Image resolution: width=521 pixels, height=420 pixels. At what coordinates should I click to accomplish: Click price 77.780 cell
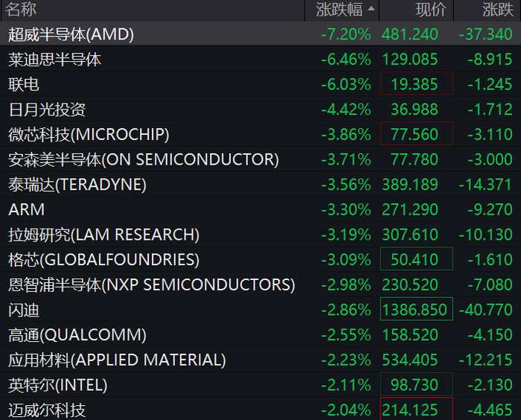(415, 159)
